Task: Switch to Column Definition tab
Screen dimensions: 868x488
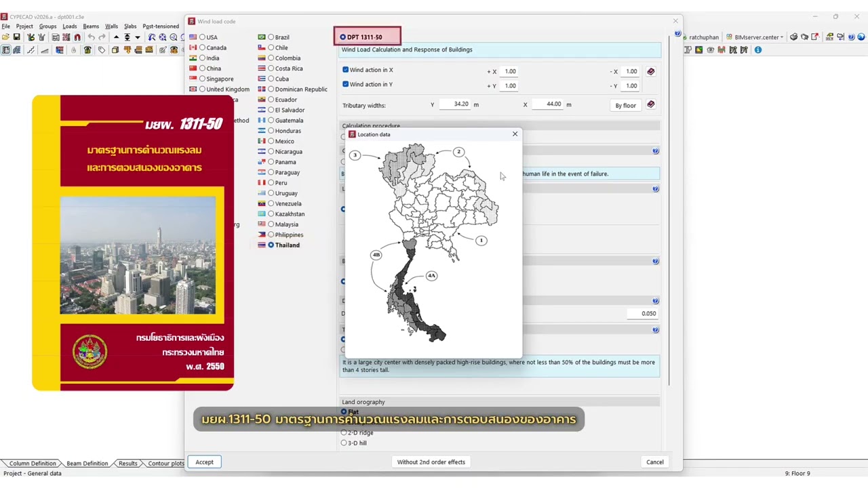Action: point(32,464)
